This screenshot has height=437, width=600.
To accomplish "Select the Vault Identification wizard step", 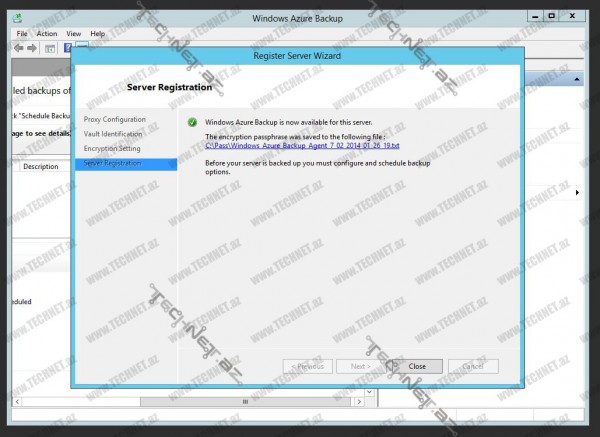I will coord(113,134).
